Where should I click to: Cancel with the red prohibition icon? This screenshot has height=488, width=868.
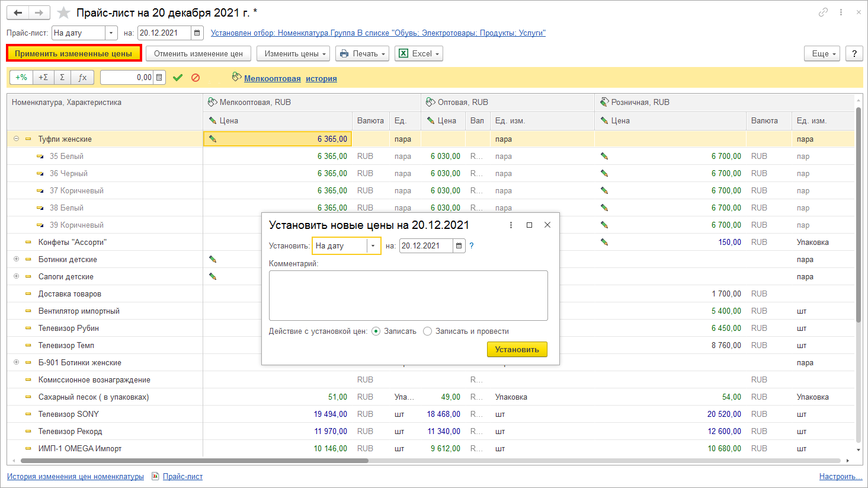[196, 77]
